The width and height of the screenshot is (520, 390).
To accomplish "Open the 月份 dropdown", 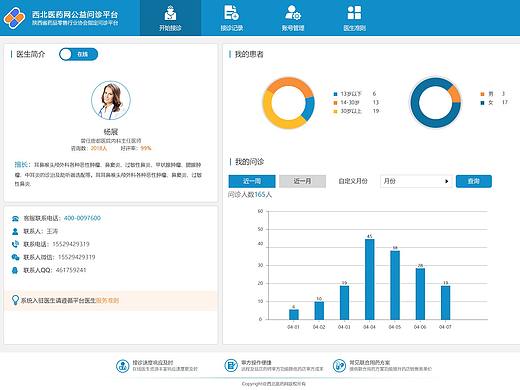I will click(416, 181).
